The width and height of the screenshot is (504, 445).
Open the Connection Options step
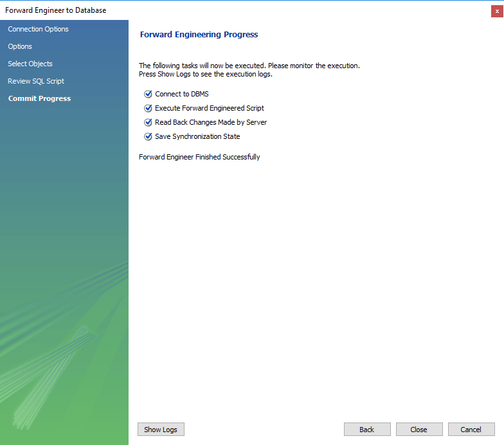click(38, 29)
